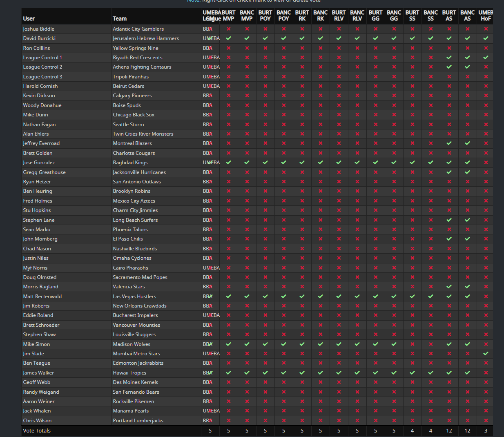The image size is (504, 437).
Task: Click Jeffrey Everroad's BURT AS check mark
Action: 449,143
